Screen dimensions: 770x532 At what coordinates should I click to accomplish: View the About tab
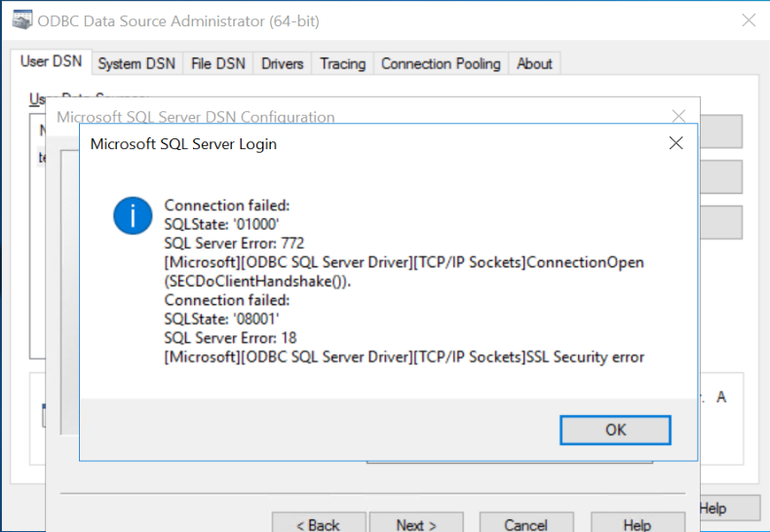[534, 63]
